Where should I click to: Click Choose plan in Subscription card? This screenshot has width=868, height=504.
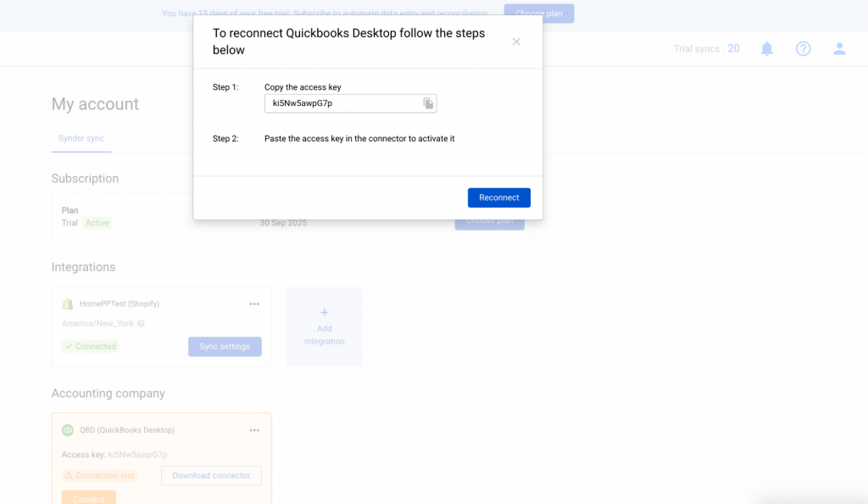point(489,222)
